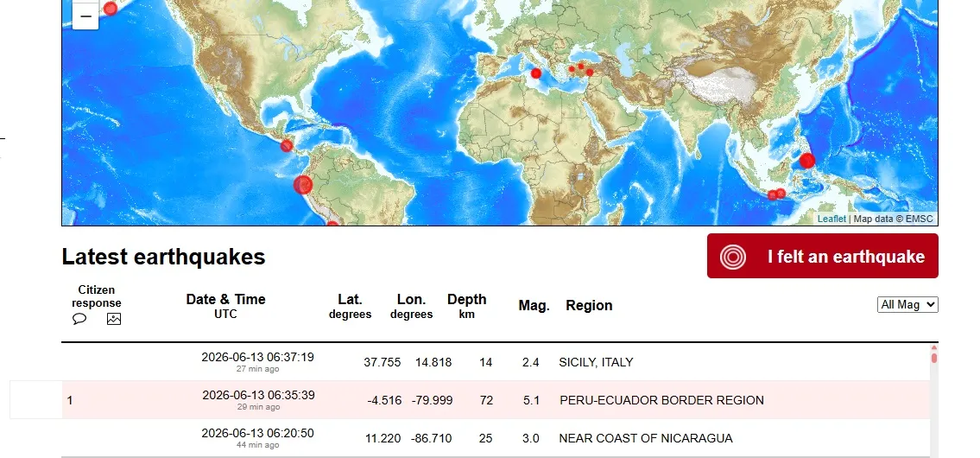980x458 pixels.
Task: Click the earthquake list scrollbar thumb
Action: 934,358
